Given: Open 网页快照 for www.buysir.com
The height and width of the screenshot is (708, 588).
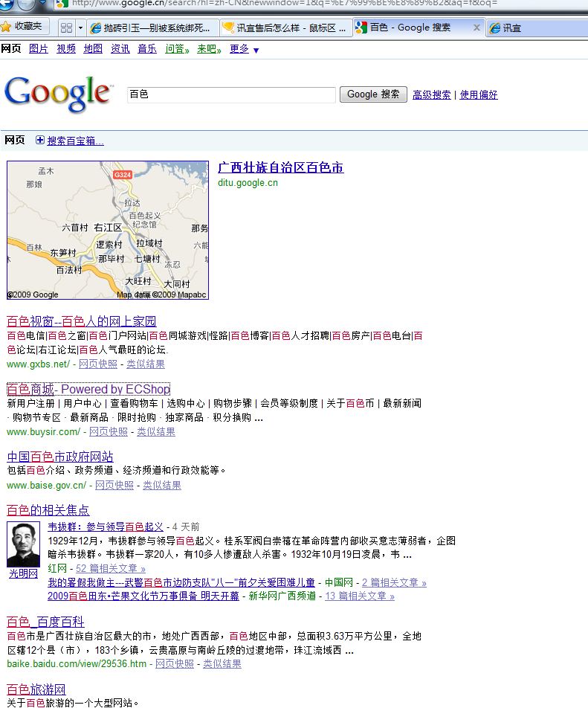Looking at the screenshot, I should coord(109,431).
